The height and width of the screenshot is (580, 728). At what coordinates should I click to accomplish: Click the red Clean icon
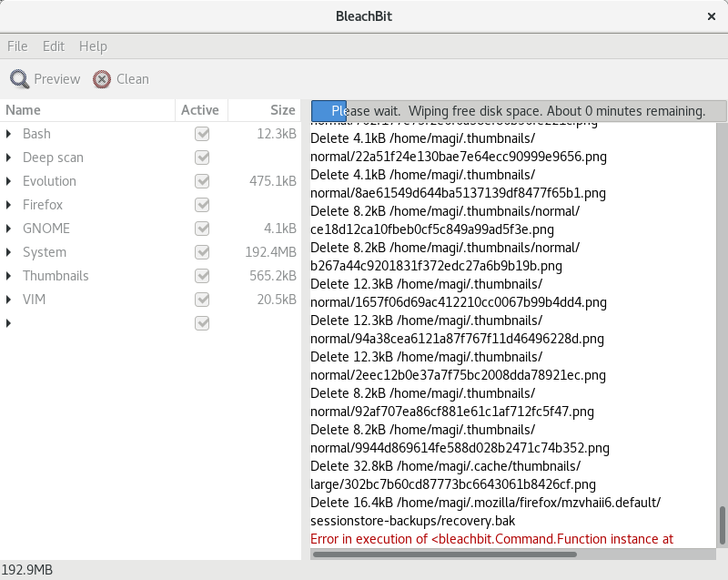click(102, 79)
